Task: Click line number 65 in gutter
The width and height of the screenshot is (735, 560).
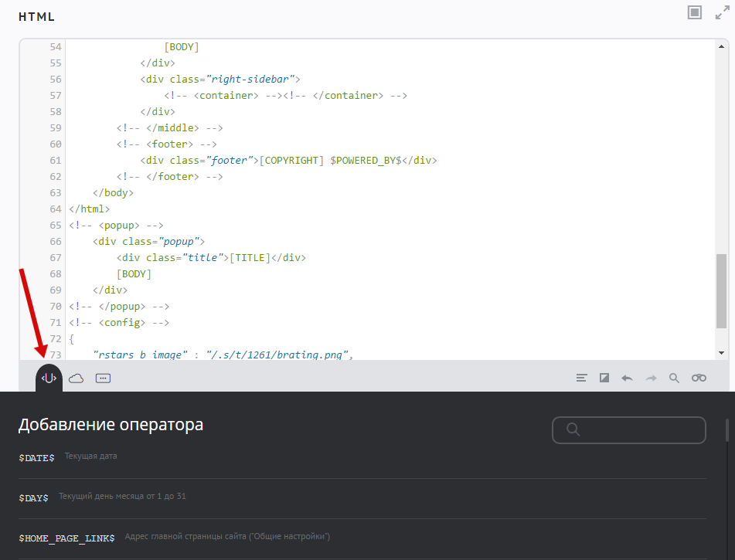Action: click(x=55, y=226)
